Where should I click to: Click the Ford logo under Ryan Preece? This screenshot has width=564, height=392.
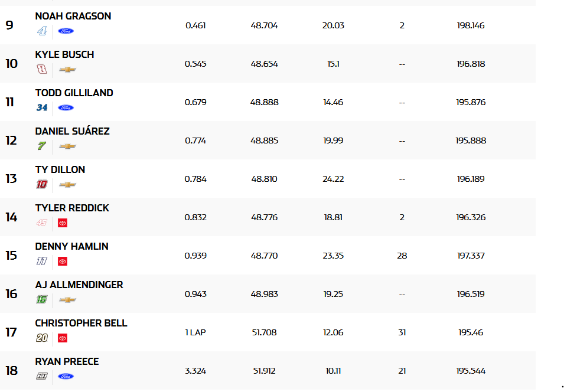click(66, 377)
